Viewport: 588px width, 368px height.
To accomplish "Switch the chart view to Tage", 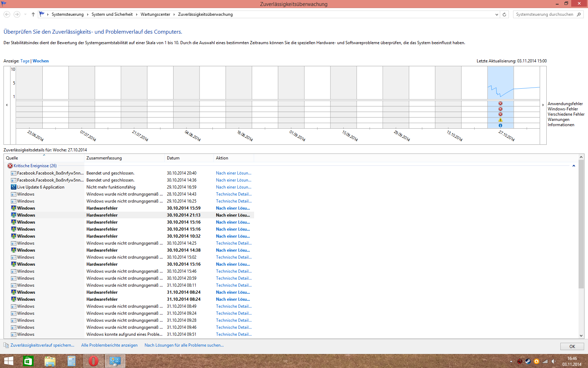I will 25,61.
